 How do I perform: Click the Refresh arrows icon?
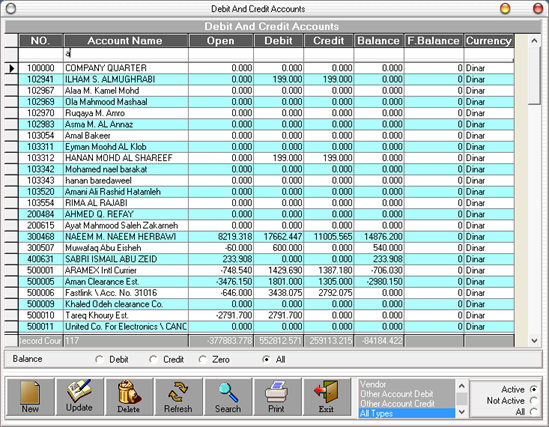click(x=178, y=397)
